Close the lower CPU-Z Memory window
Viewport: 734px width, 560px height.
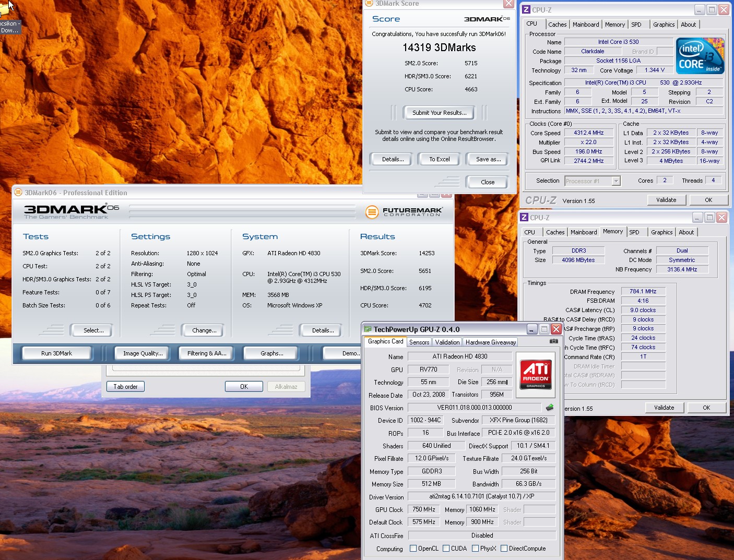click(x=721, y=217)
